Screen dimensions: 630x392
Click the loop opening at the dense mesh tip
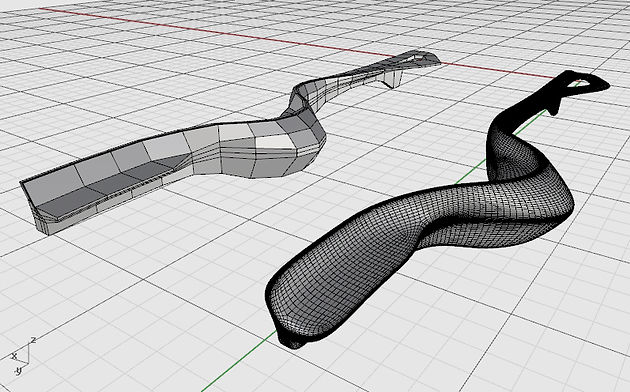pos(577,84)
